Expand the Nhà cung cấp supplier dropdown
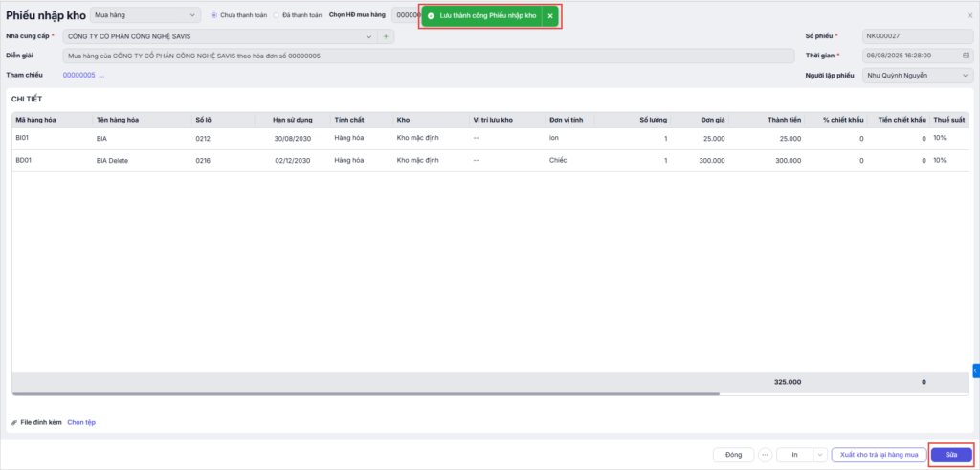This screenshot has height=470, width=980. pos(369,36)
